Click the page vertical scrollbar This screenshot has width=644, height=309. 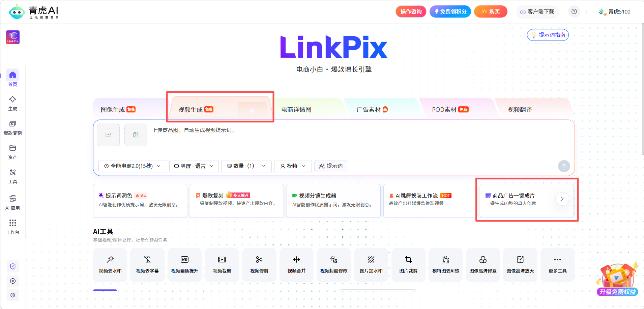pos(642,89)
